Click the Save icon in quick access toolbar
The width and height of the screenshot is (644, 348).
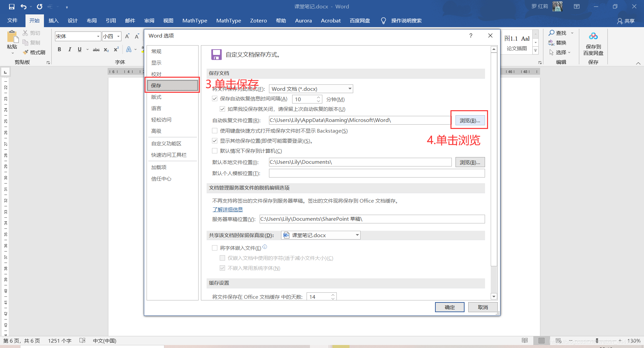point(12,6)
